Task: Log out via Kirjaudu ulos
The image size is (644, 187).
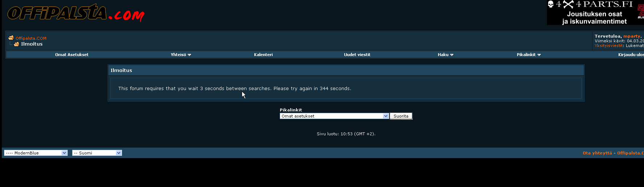Action: point(631,55)
